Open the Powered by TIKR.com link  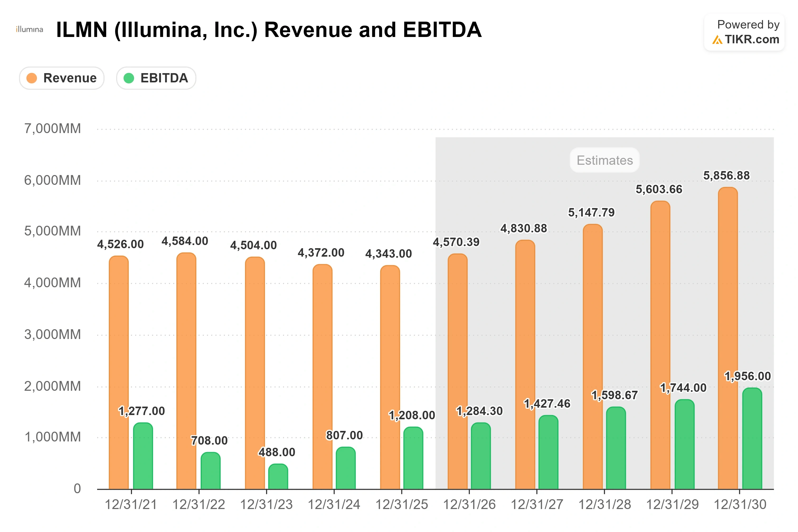tap(744, 32)
